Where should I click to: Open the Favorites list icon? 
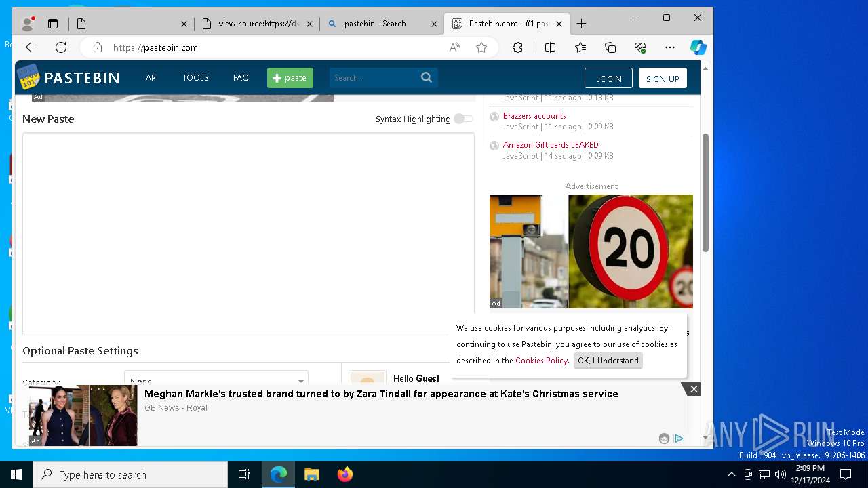tap(580, 47)
